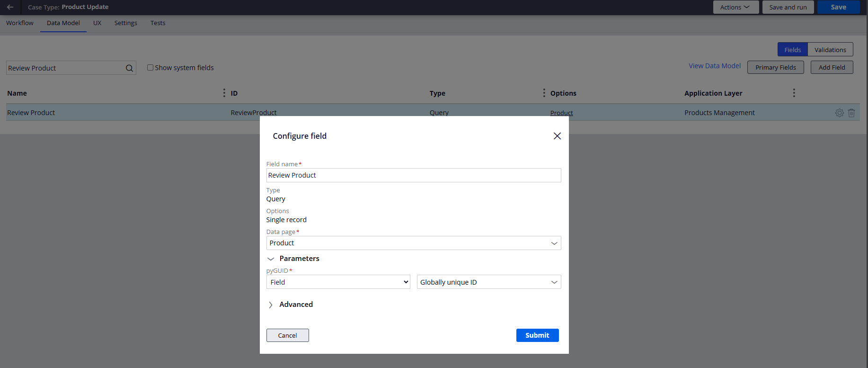
Task: Open Globally unique ID dropdown
Action: coord(489,282)
